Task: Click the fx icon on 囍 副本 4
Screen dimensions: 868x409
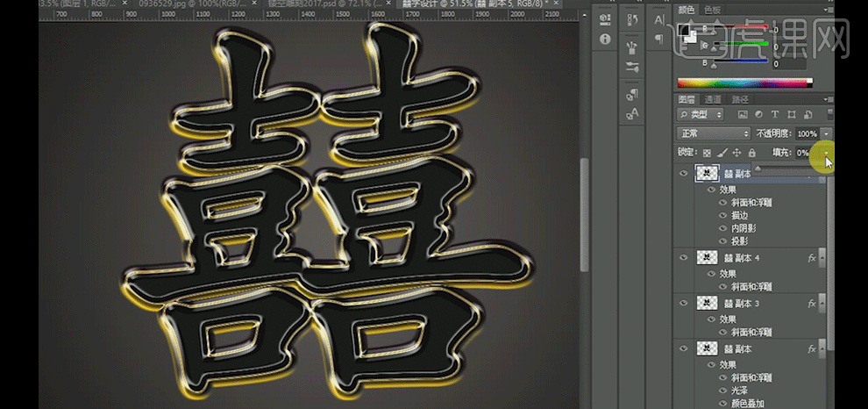Action: (812, 258)
